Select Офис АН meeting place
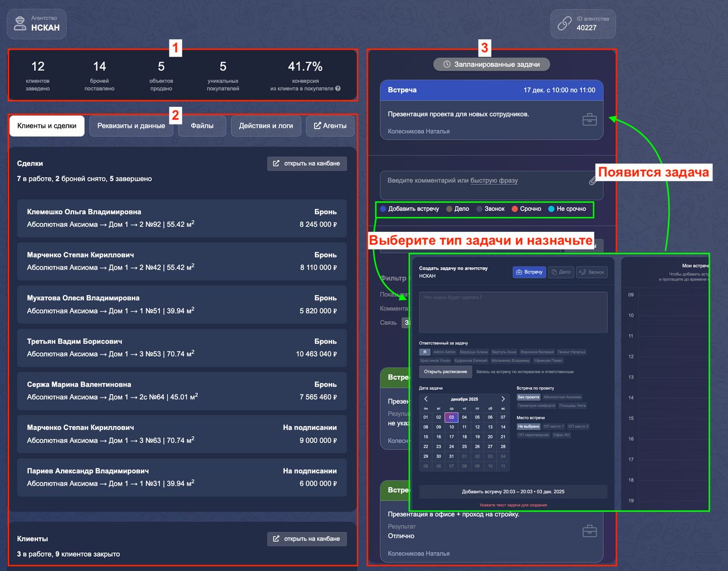The image size is (728, 571). (x=561, y=435)
